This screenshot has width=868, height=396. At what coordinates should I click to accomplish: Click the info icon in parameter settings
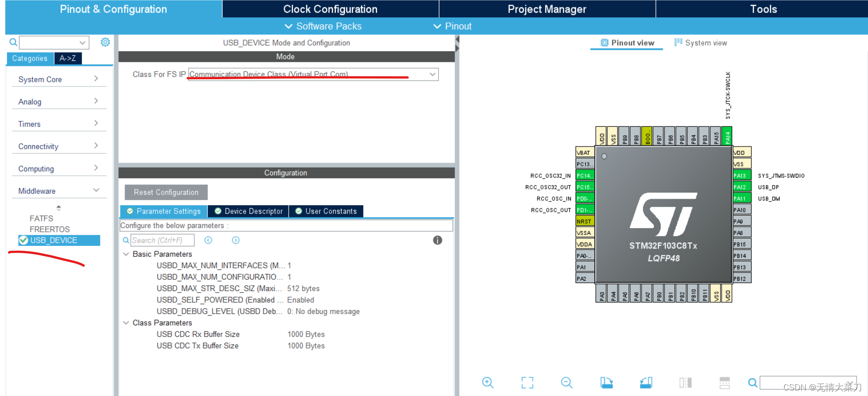(x=437, y=240)
